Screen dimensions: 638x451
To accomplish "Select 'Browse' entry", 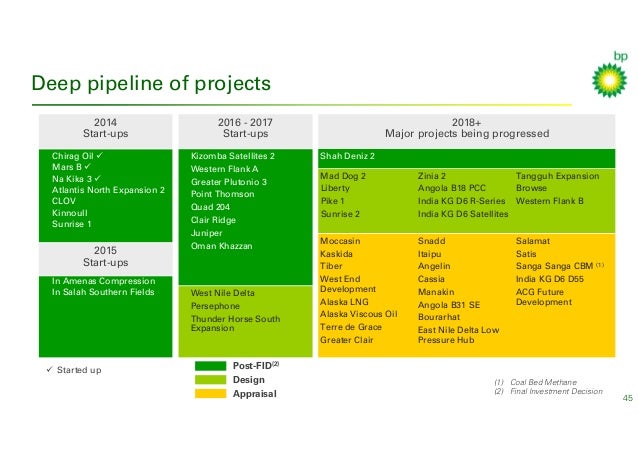I will (x=531, y=188).
